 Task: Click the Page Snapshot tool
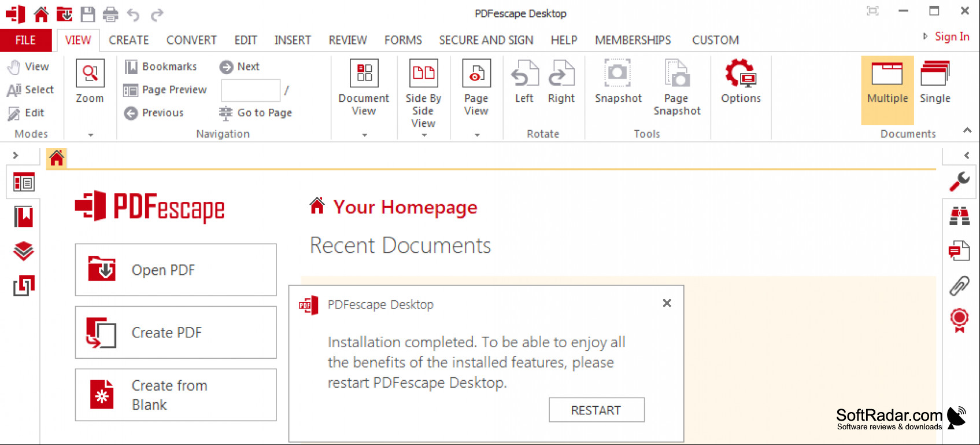tap(677, 87)
